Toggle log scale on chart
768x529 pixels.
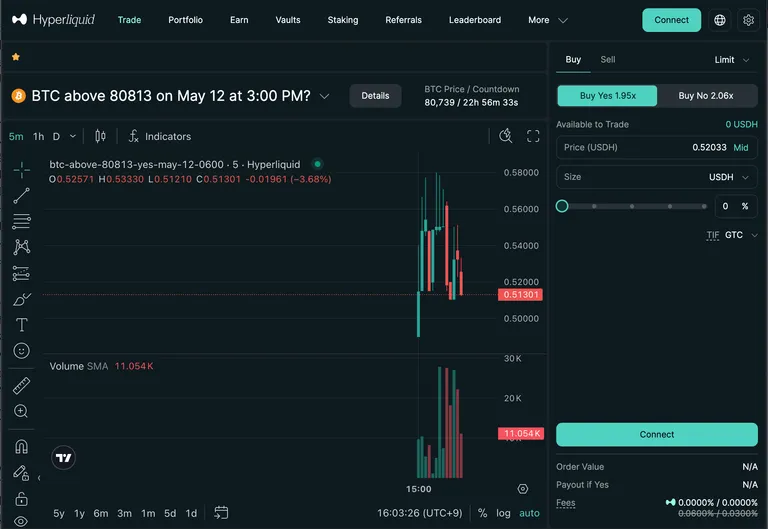point(503,513)
